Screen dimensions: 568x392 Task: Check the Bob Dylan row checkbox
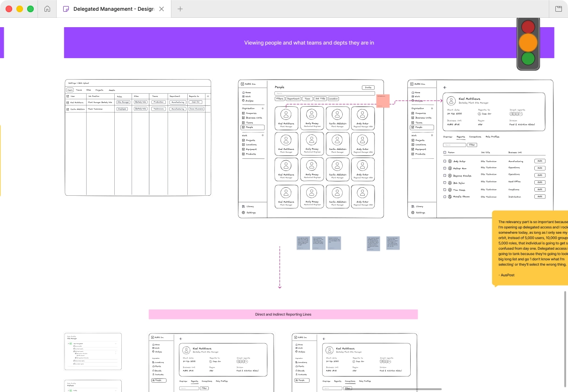[445, 183]
